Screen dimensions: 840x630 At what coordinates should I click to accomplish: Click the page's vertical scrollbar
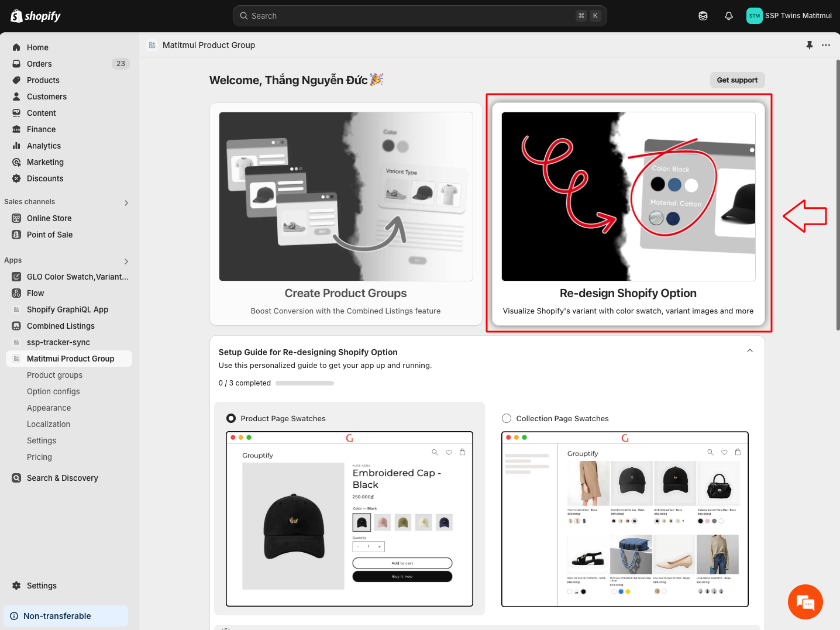[x=838, y=195]
